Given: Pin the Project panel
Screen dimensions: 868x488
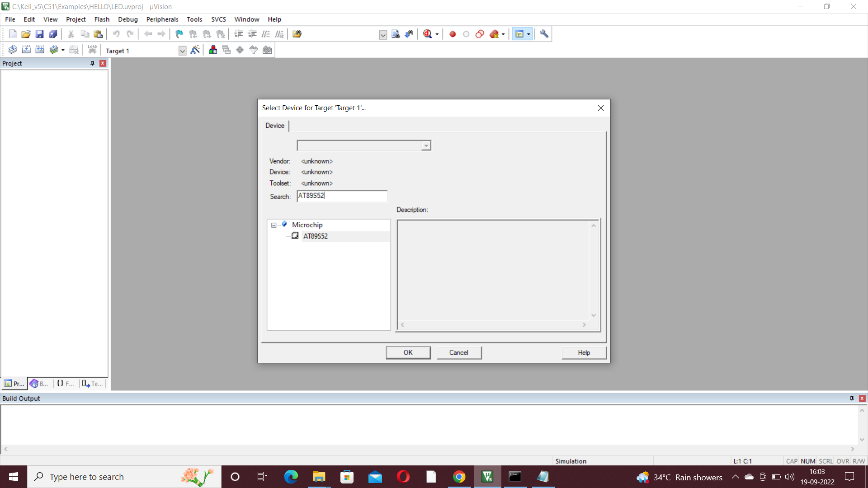Looking at the screenshot, I should (92, 63).
